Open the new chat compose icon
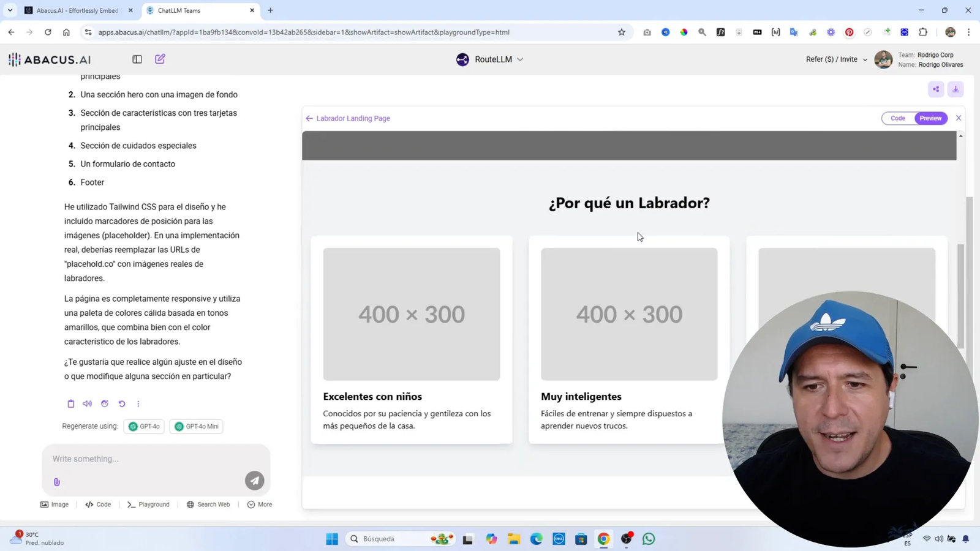 click(x=159, y=59)
